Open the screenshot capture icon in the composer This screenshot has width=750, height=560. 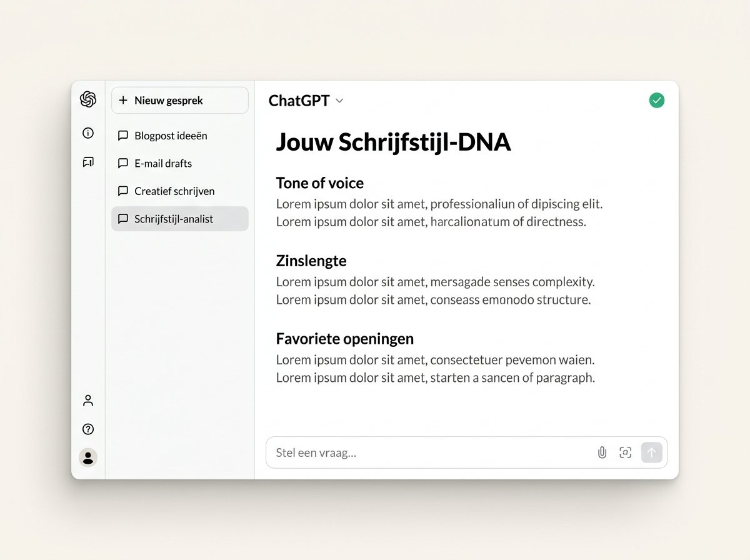pos(625,452)
